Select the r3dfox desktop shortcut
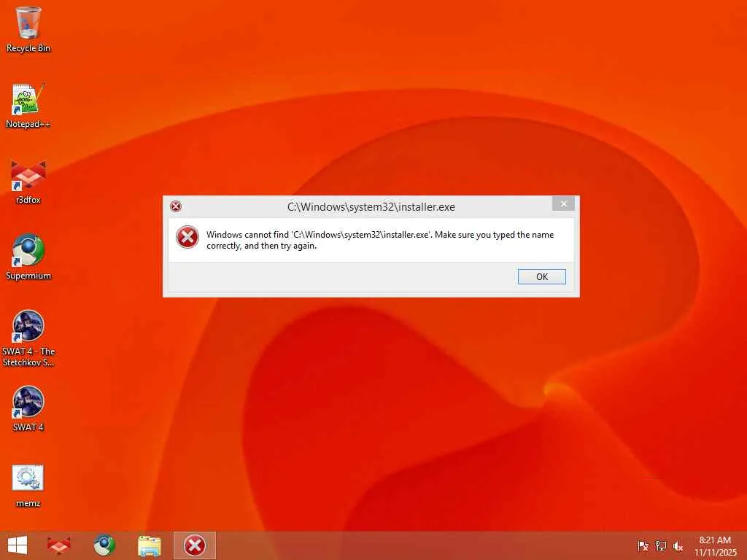This screenshot has width=747, height=560. (x=28, y=182)
